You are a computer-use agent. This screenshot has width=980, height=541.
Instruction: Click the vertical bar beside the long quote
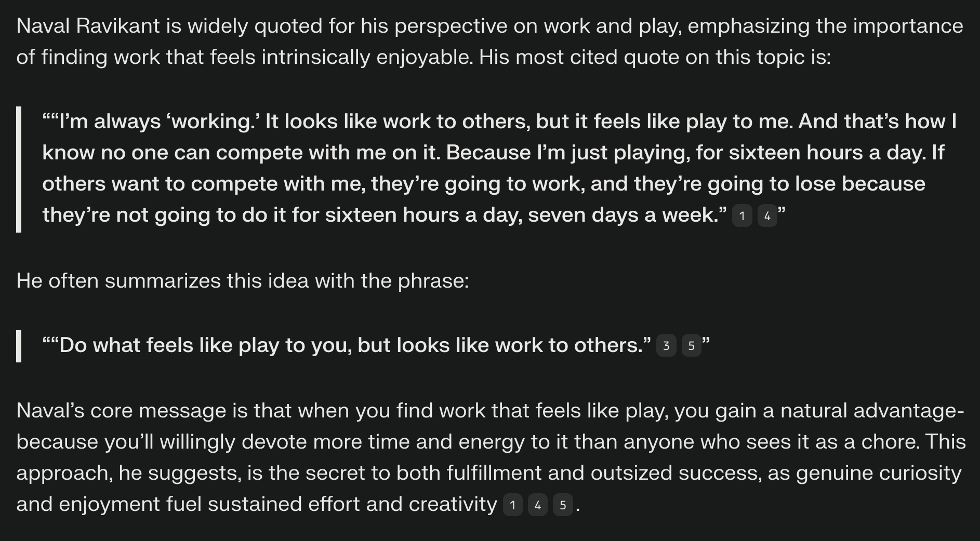tap(19, 169)
